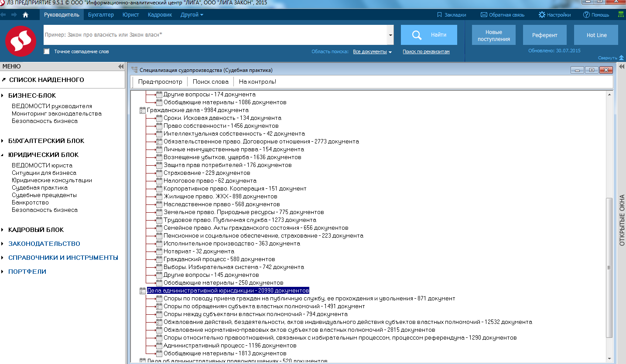Click icon beside Интеллектуальная собственность row

[159, 134]
